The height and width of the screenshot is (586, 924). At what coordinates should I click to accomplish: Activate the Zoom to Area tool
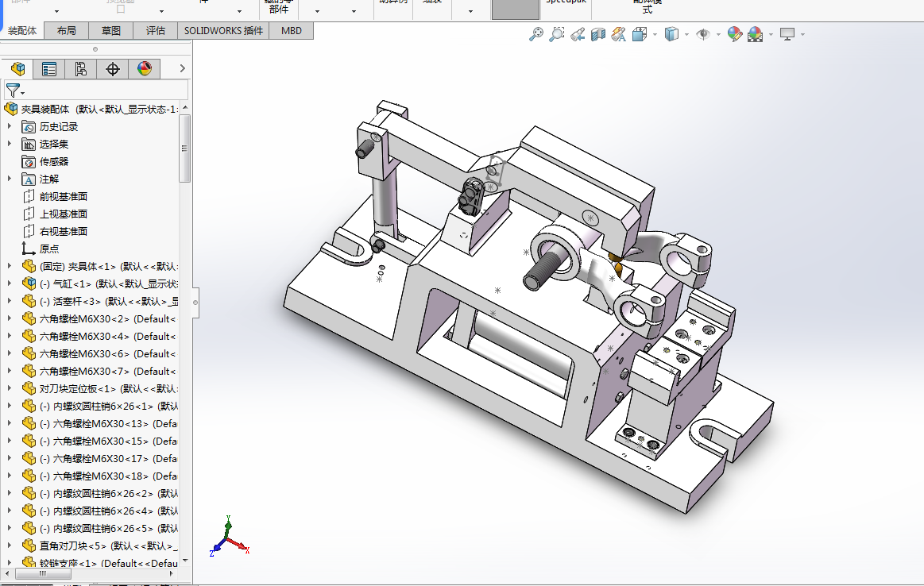pyautogui.click(x=557, y=34)
